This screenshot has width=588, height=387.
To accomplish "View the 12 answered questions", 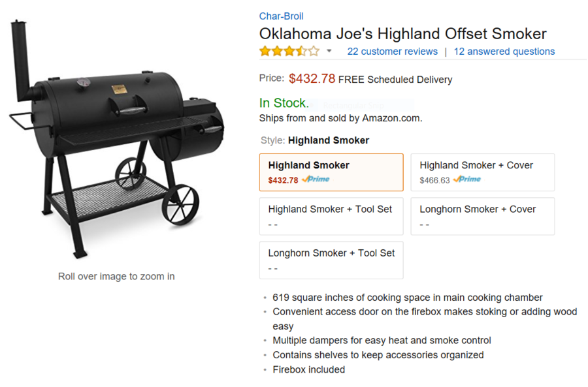I will coord(504,52).
